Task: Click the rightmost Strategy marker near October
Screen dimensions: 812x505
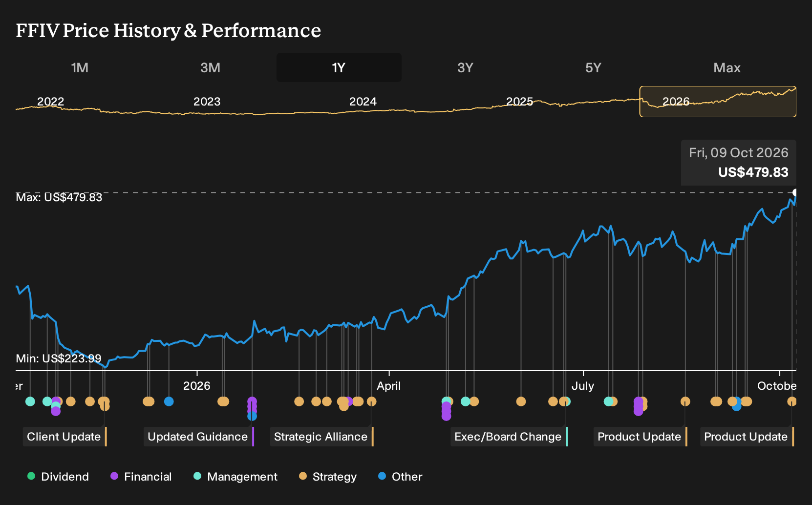Action: click(791, 401)
